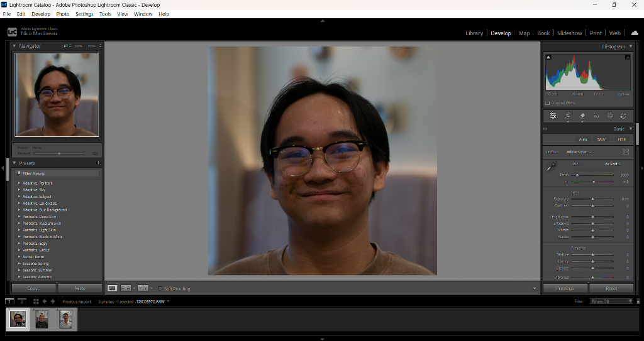Pick the White Balance eyedropper tool

(551, 166)
